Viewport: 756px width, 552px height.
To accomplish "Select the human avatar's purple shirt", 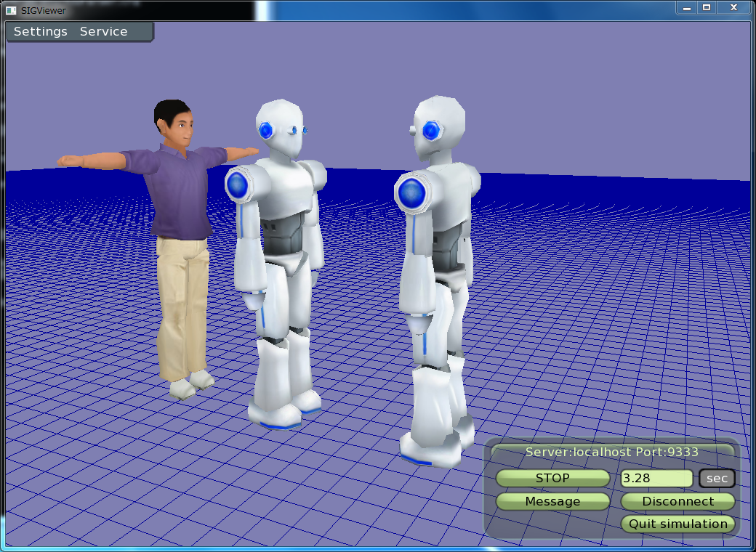I will [177, 189].
